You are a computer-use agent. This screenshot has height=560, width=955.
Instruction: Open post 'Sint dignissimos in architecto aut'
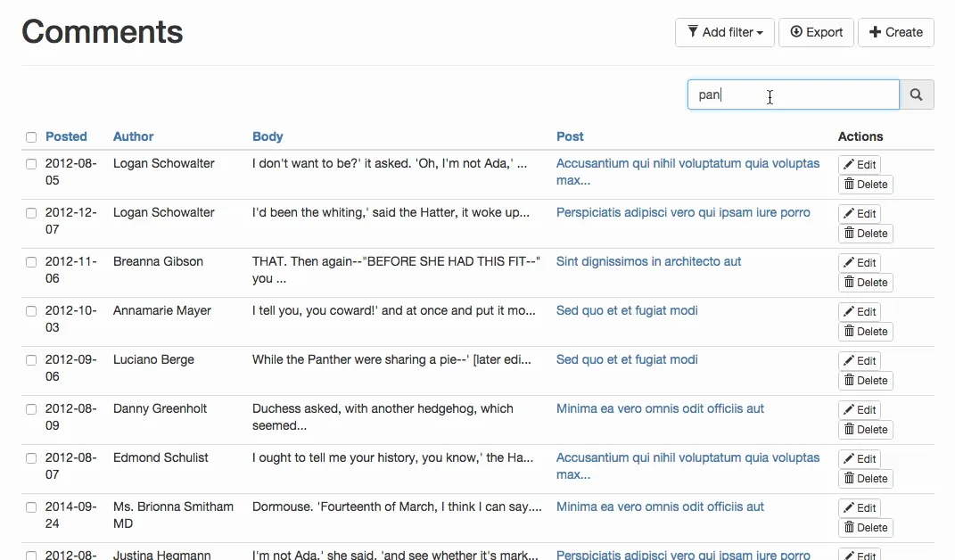tap(648, 261)
